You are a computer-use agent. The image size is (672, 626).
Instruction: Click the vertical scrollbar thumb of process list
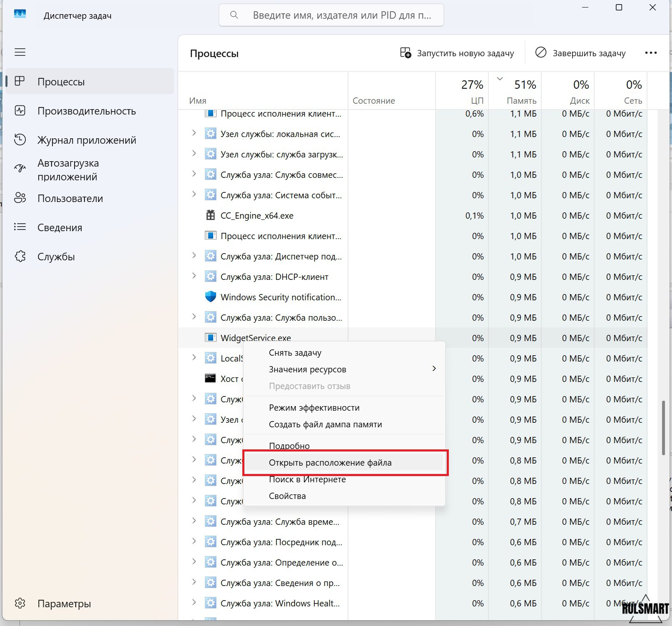(x=663, y=428)
